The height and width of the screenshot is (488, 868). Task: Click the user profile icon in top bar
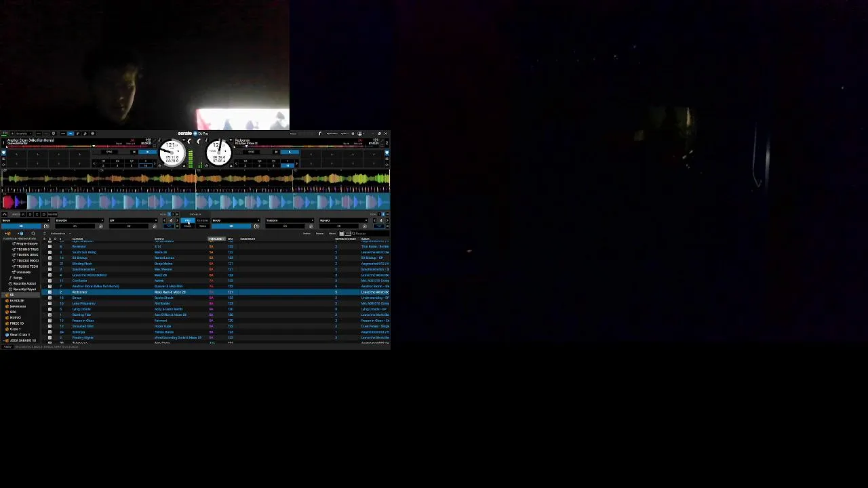pos(359,134)
